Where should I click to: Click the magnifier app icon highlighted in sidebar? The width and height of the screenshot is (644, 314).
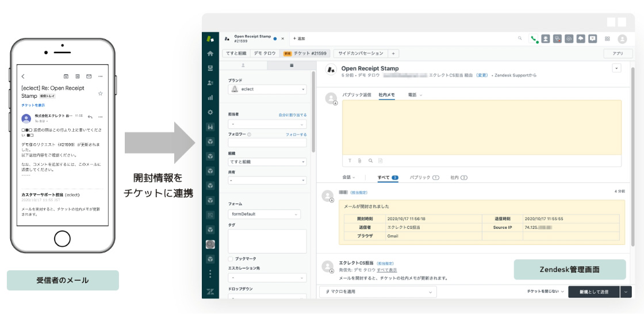coord(210,244)
